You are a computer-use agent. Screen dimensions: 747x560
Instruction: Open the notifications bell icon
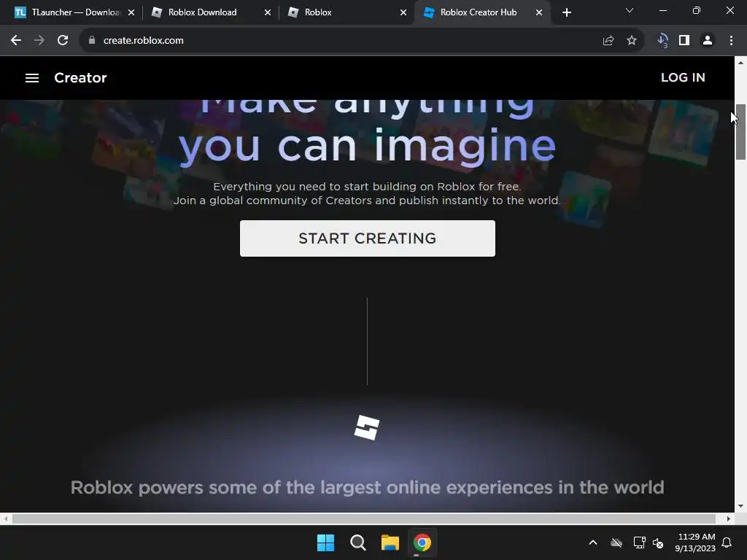(x=727, y=542)
